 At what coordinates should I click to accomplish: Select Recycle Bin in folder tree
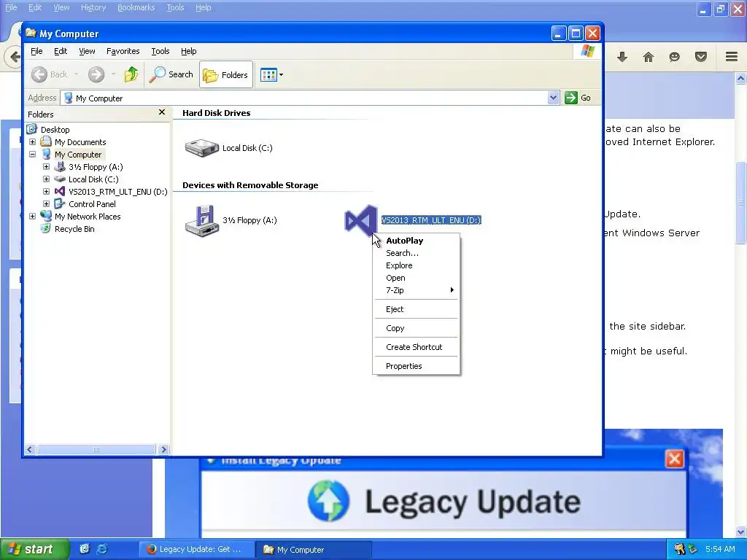pyautogui.click(x=74, y=228)
